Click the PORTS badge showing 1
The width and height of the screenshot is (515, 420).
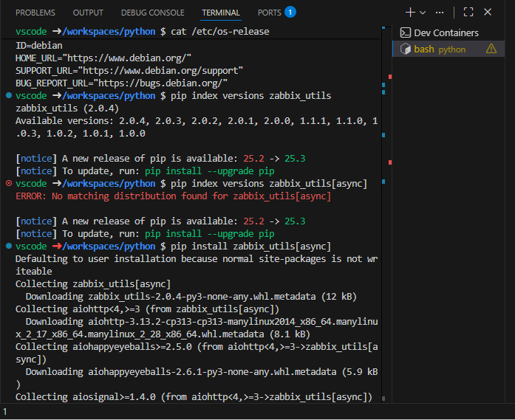point(290,12)
